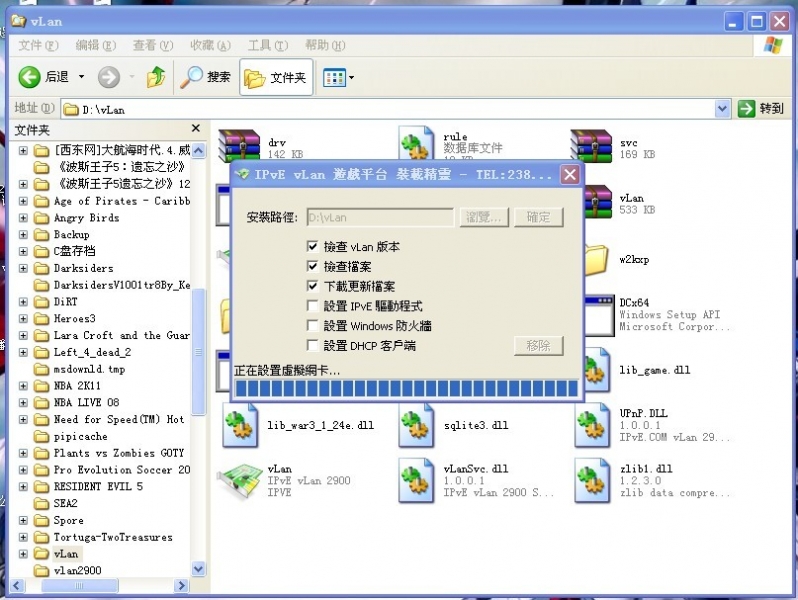This screenshot has width=798, height=600.
Task: Expand the Angry Birds folder node
Action: coord(23,218)
